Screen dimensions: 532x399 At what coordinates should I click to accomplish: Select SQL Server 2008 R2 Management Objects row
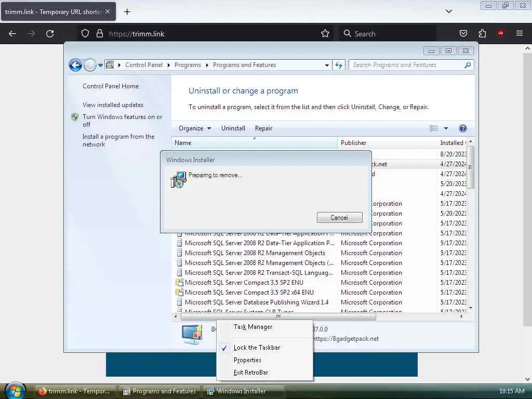255,253
